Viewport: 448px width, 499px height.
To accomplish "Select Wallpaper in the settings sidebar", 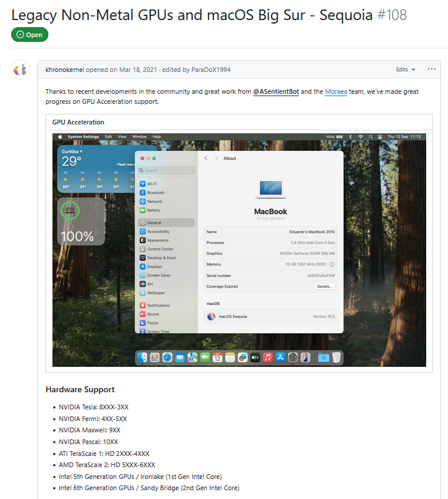I will 167,293.
